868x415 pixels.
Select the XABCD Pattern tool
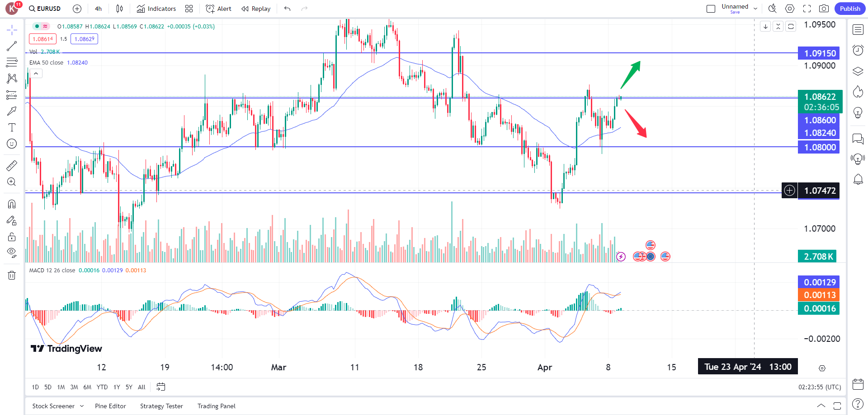(x=12, y=78)
